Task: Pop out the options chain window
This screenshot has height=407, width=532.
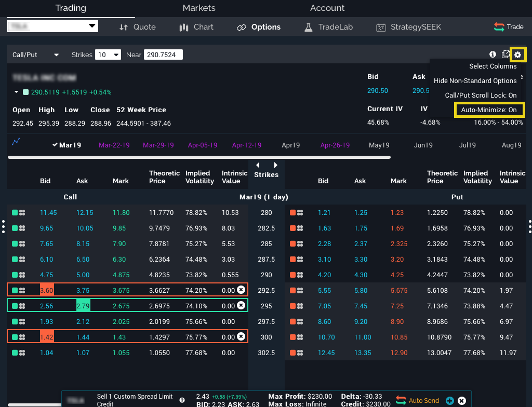Action: 506,54
